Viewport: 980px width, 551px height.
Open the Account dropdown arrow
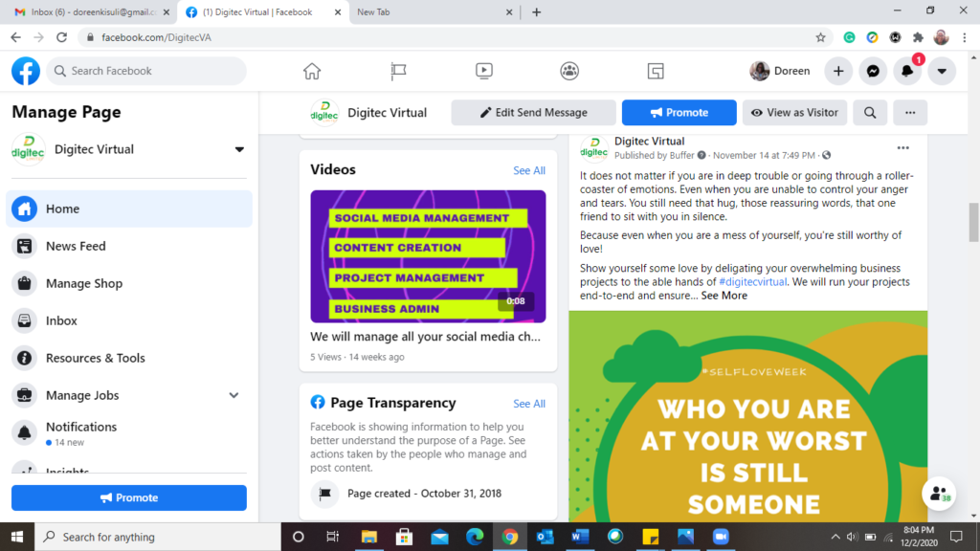coord(942,71)
